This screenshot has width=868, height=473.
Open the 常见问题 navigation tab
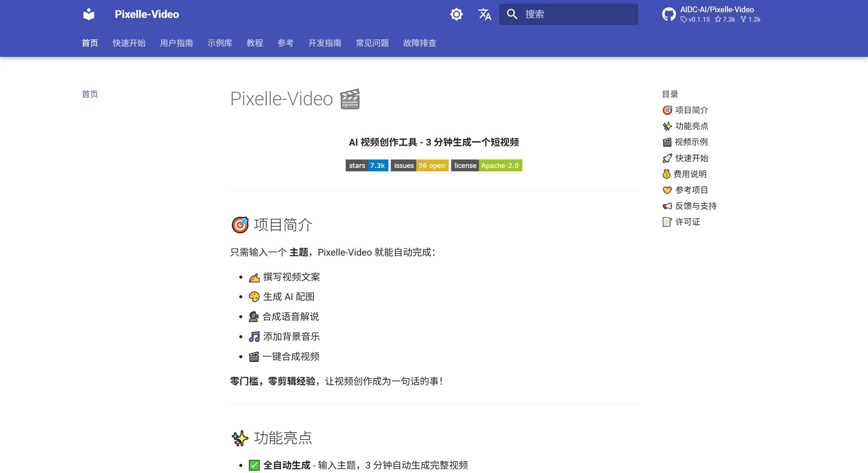pyautogui.click(x=372, y=43)
